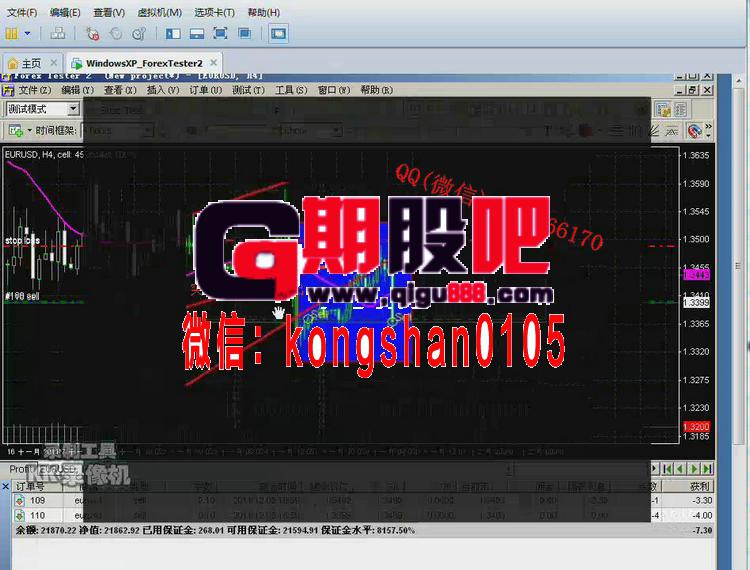Open dropdown arrow next to new chart icon
The width and height of the screenshot is (750, 570).
pos(30,130)
